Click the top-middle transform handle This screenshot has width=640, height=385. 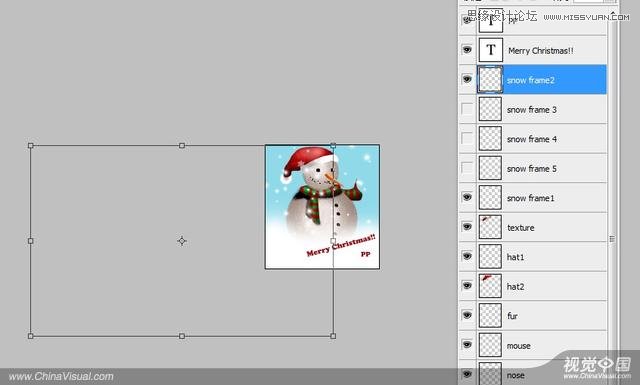pos(182,145)
